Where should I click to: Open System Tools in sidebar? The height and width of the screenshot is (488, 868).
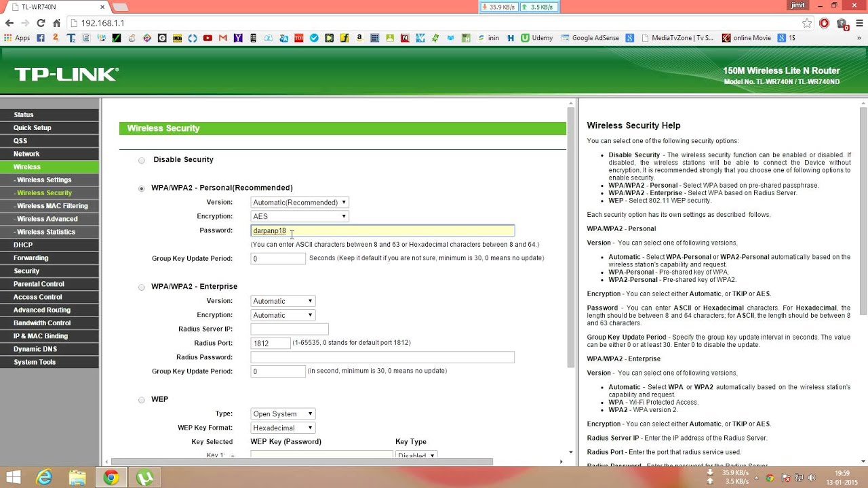[50, 362]
